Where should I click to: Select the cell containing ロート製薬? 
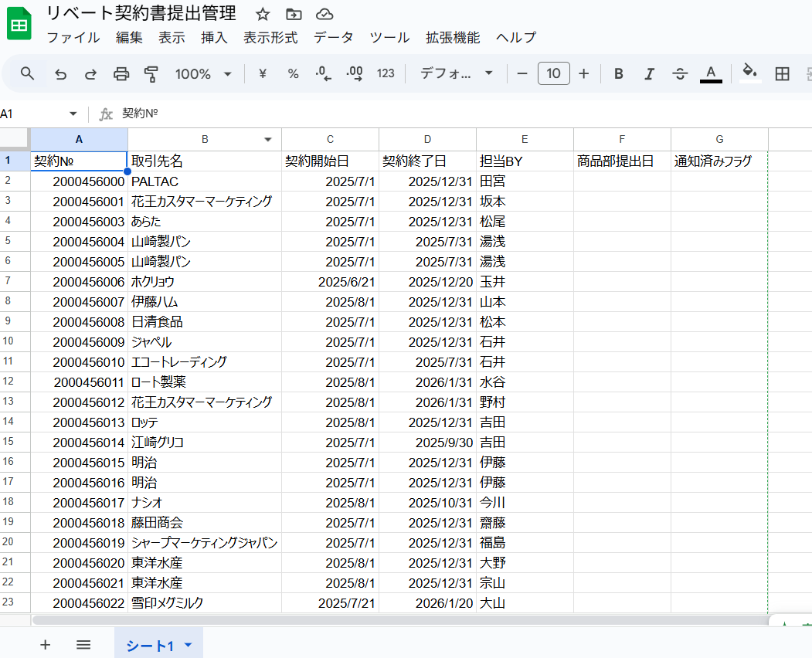click(x=205, y=382)
